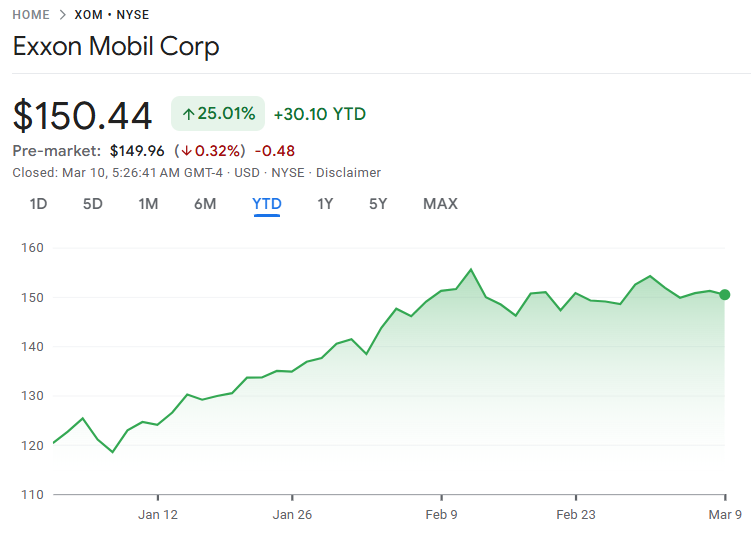Viewport: 751px width, 541px height.
Task: Click the green endpoint dot on the chart
Action: (725, 295)
